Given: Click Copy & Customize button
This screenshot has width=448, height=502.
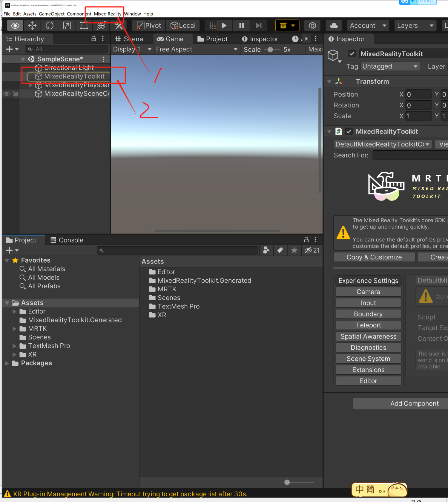Looking at the screenshot, I should (x=374, y=257).
